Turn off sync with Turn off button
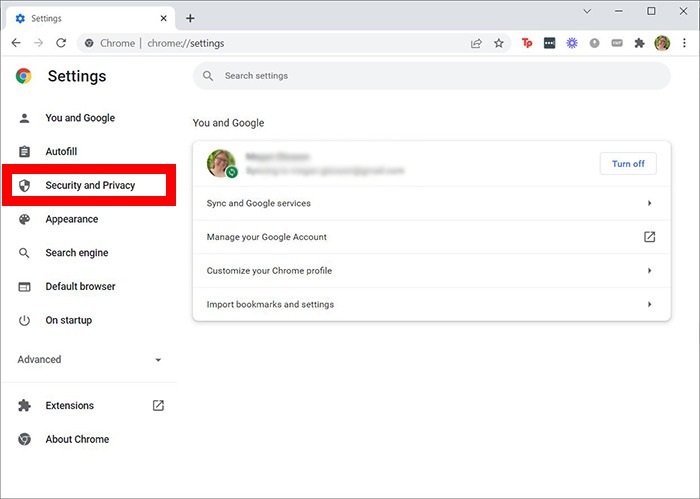This screenshot has width=700, height=499. (628, 164)
